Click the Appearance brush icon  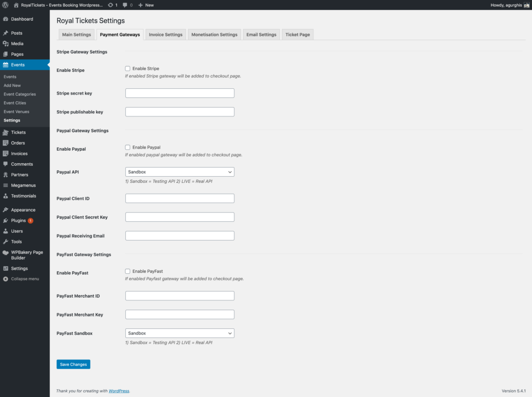[x=5, y=210]
